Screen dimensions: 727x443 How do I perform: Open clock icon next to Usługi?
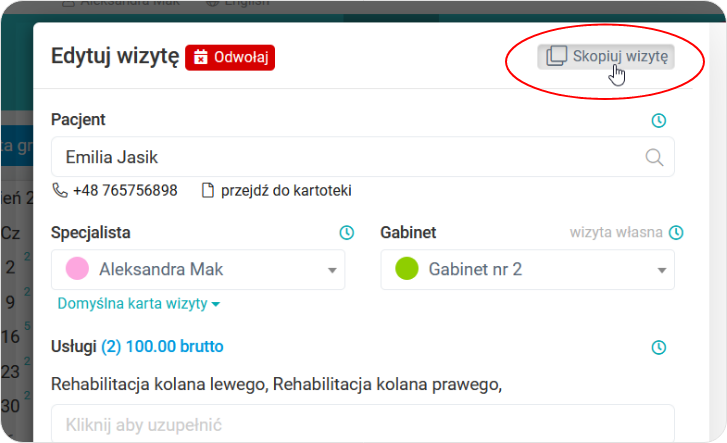[658, 347]
